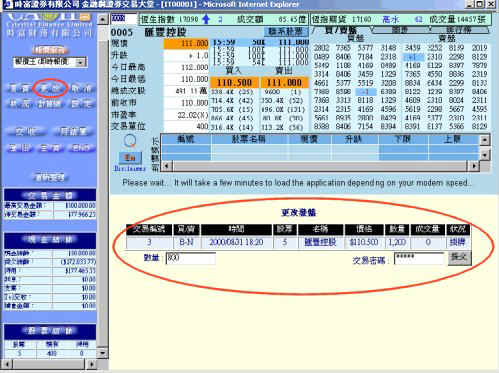The width and height of the screenshot is (499, 373).
Task: Click the stock code input box at the top left
Action: (x=124, y=19)
